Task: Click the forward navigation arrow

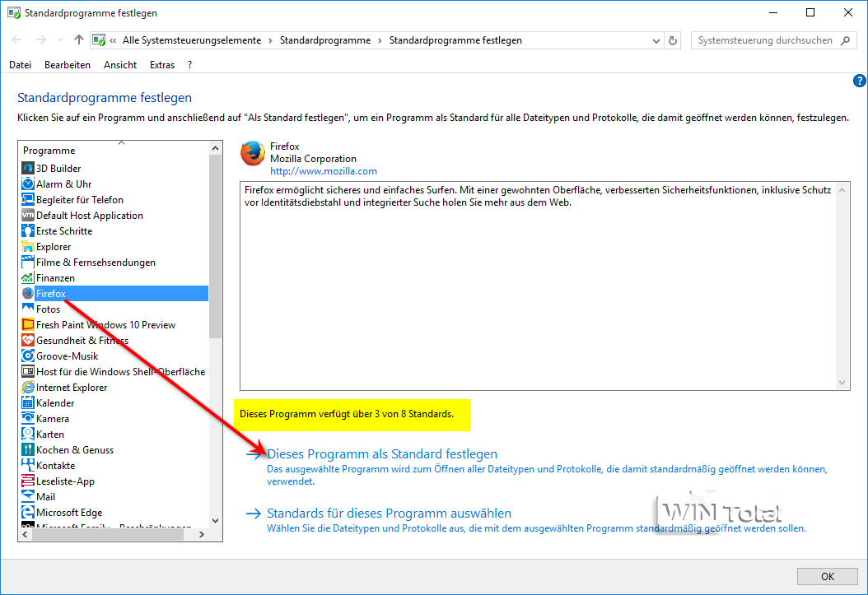Action: tap(41, 40)
